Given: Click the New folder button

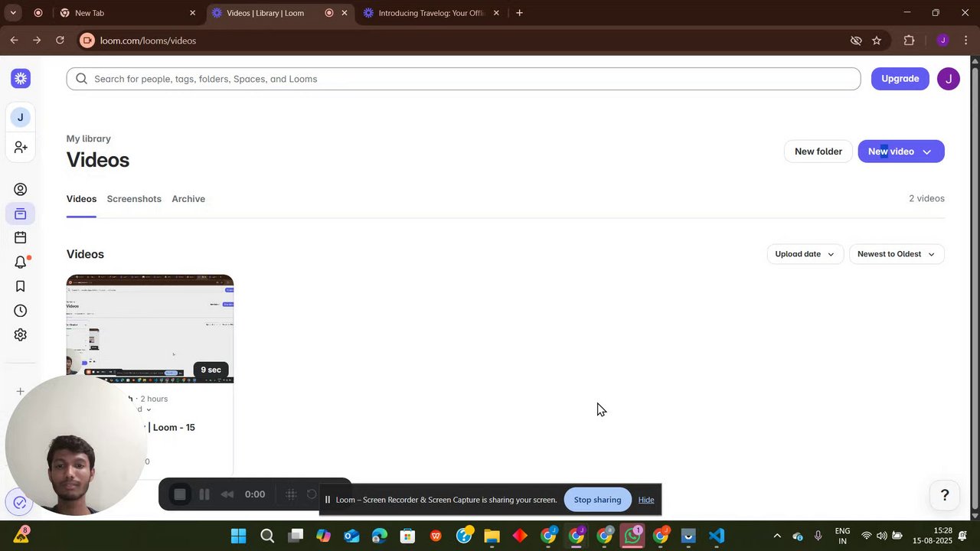Looking at the screenshot, I should pyautogui.click(x=818, y=152).
